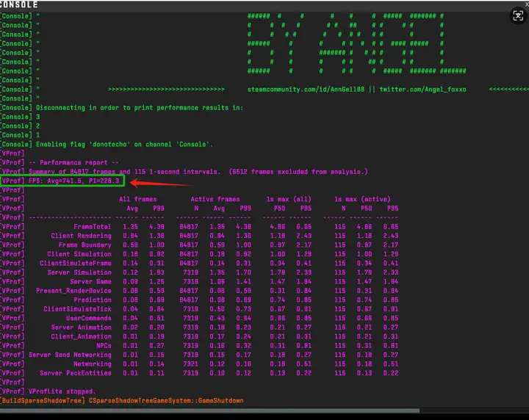Click the BuildSparseShadowTree GameShutdown line
Screen dimensions: 529x420
122,400
